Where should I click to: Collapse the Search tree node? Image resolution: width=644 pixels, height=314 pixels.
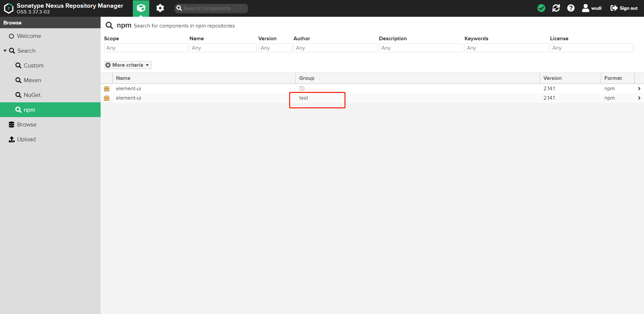[x=5, y=51]
